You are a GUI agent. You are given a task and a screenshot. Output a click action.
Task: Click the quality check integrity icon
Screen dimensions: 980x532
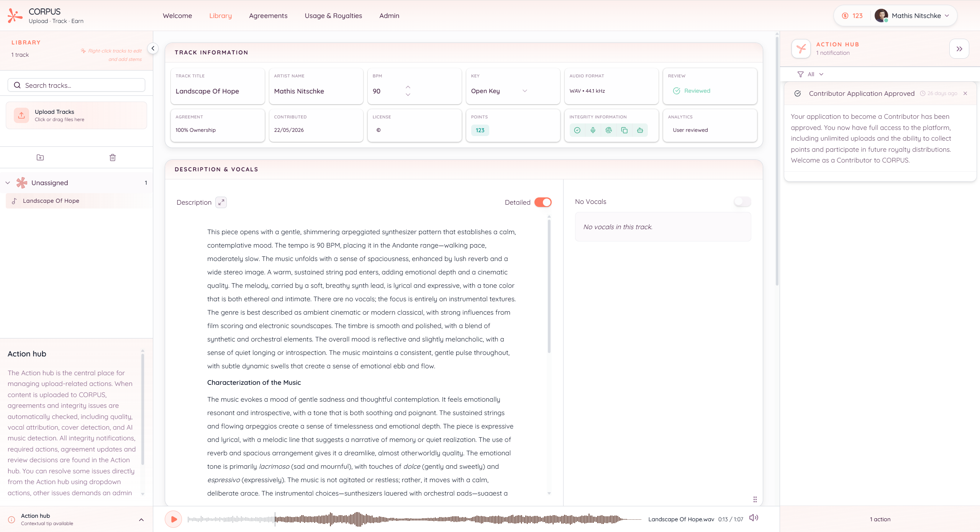577,130
